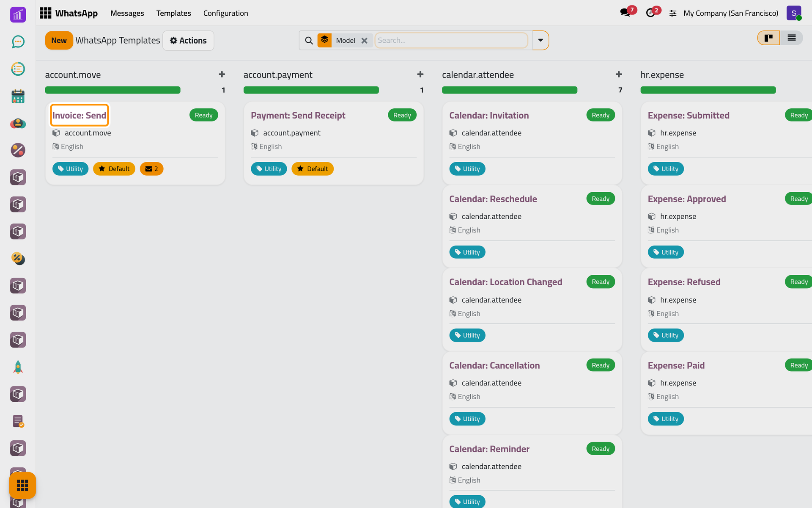The image size is (812, 508).
Task: Open My Company (San Francisco) switcher
Action: [x=730, y=13]
